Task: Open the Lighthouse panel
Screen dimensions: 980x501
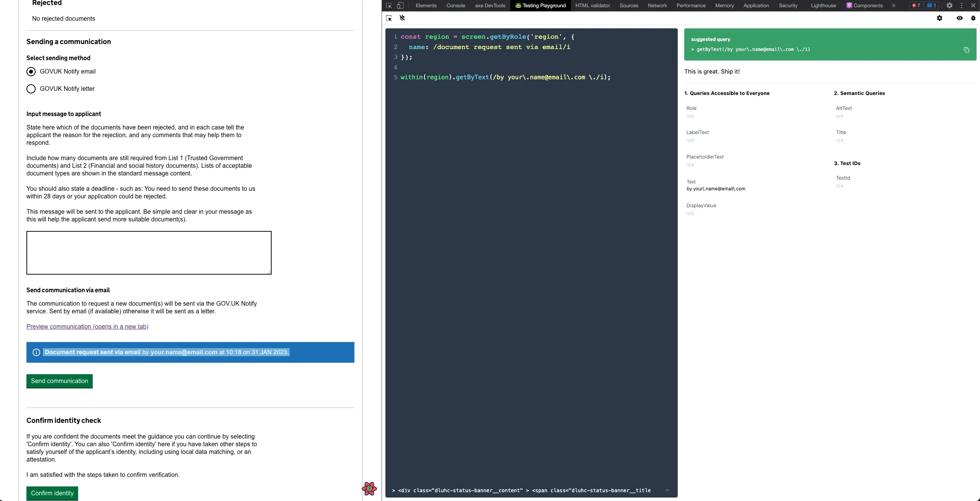Action: point(823,5)
